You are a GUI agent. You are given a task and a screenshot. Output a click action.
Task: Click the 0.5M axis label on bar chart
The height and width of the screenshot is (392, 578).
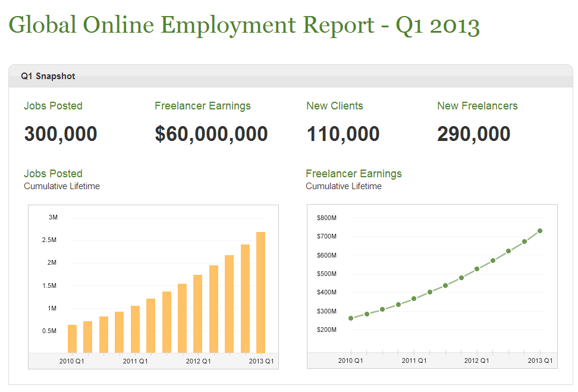tap(49, 331)
